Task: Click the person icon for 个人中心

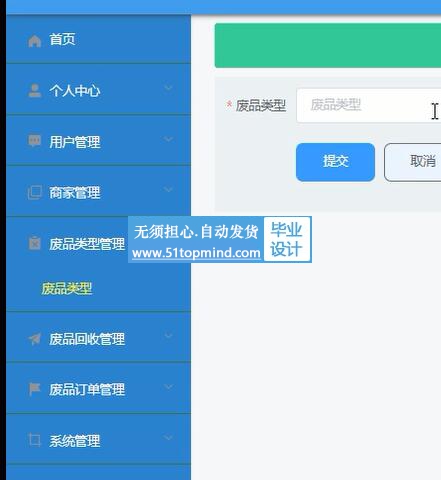Action: click(34, 91)
